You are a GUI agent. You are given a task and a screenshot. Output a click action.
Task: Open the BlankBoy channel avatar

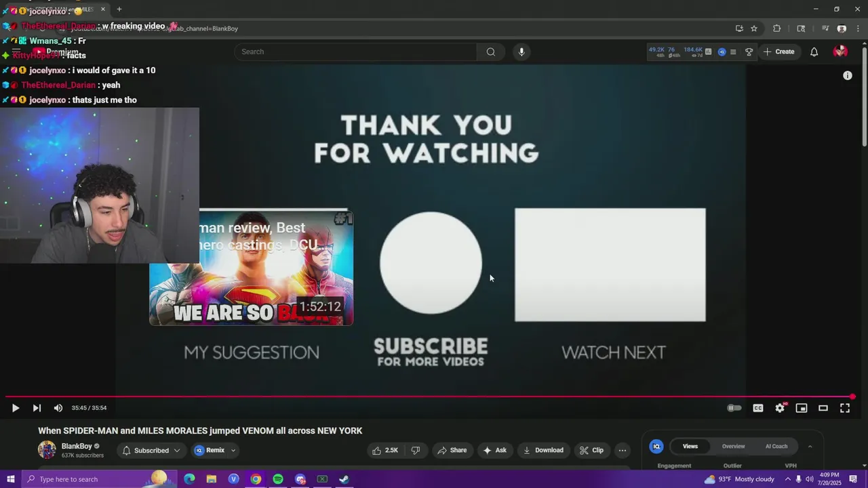point(47,450)
